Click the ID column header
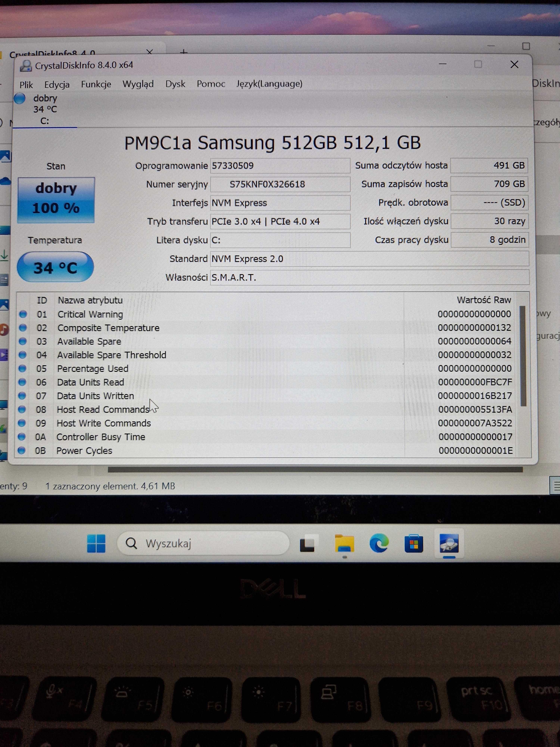 [x=42, y=300]
